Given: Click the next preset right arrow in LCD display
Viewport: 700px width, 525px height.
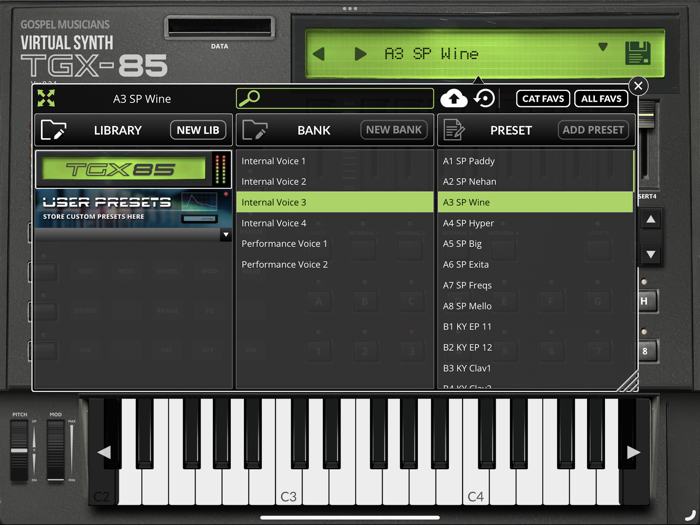Looking at the screenshot, I should [360, 54].
